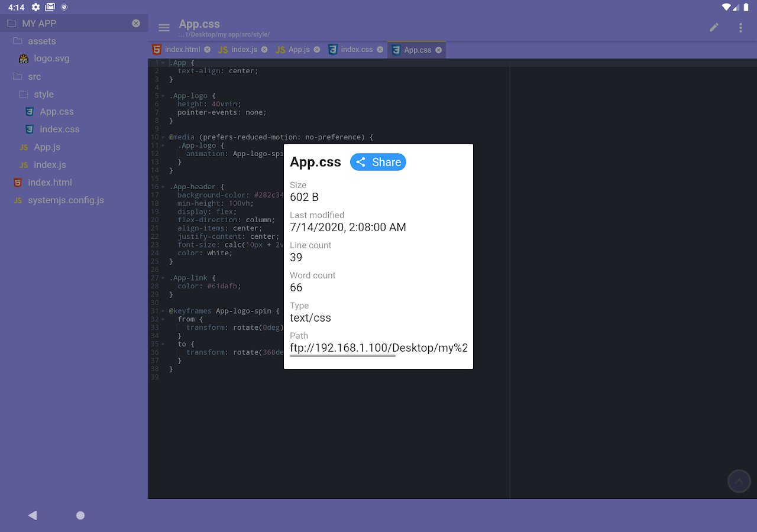Fold the .App-logo block at line 5
Screen dimensions: 757x532
coord(163,96)
